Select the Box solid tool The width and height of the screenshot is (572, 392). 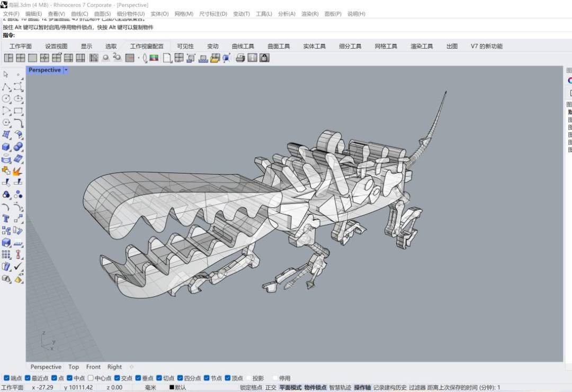pyautogui.click(x=6, y=147)
